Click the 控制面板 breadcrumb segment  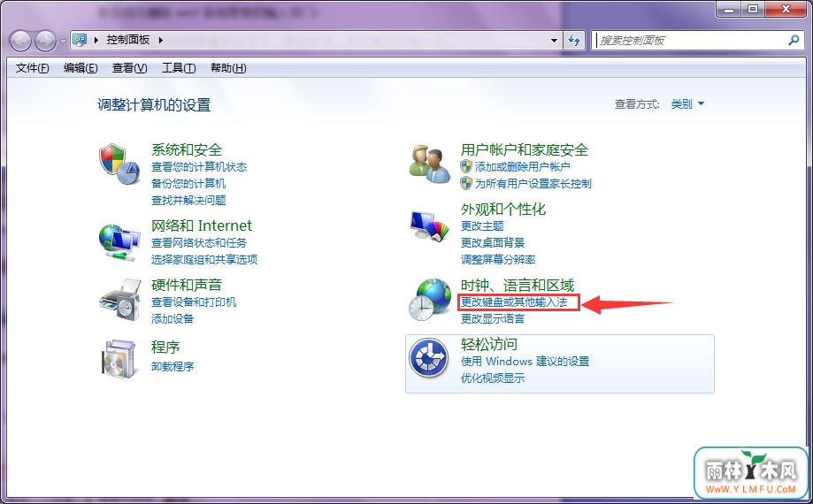[x=128, y=40]
